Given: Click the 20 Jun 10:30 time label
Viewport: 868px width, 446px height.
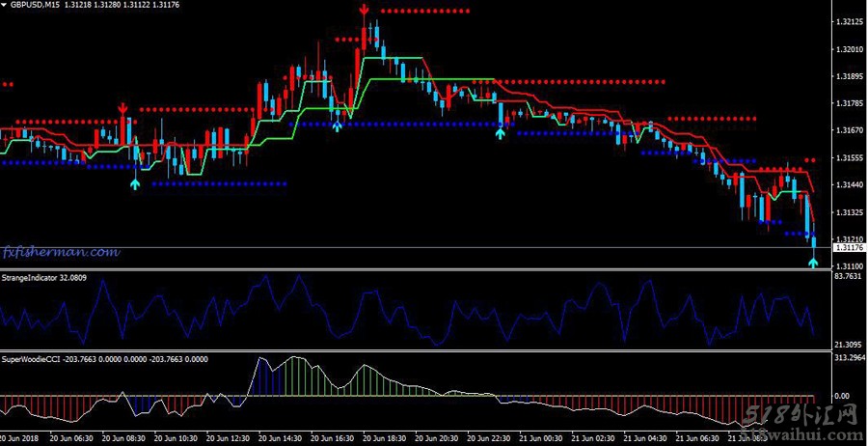Looking at the screenshot, I should point(176,437).
